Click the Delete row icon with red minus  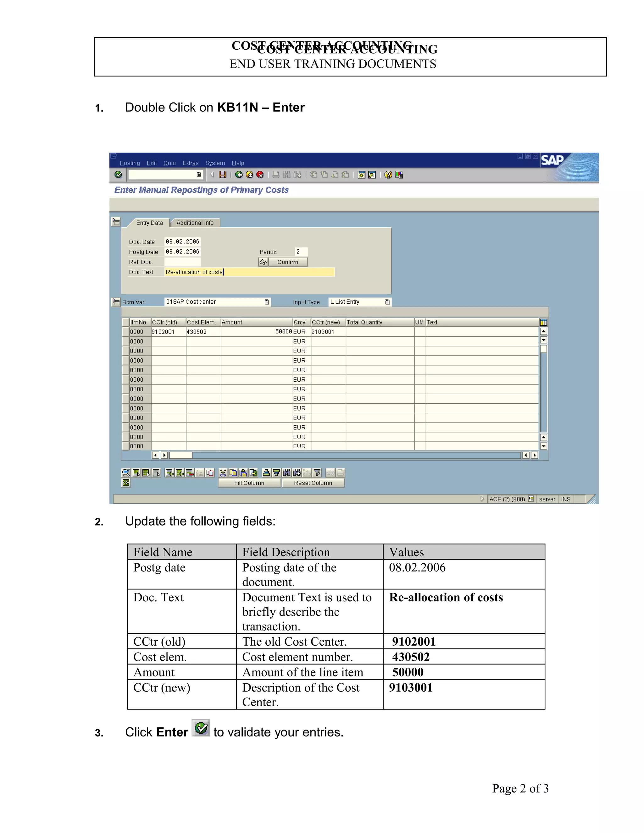(190, 473)
